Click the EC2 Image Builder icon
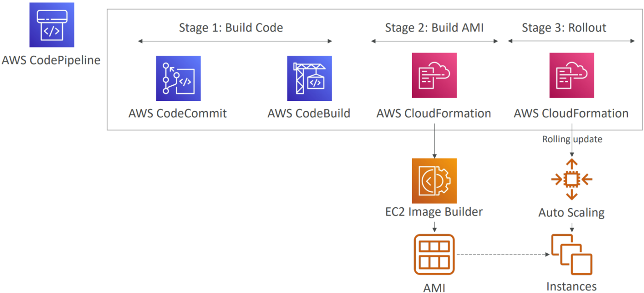The width and height of the screenshot is (644, 293). (434, 181)
